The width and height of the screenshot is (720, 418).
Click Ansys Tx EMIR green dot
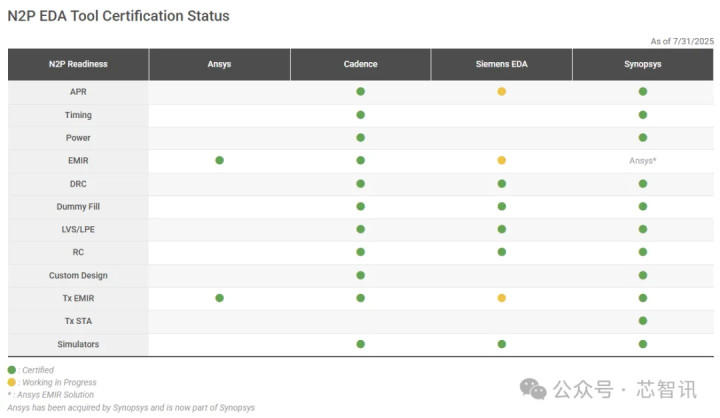pyautogui.click(x=219, y=298)
